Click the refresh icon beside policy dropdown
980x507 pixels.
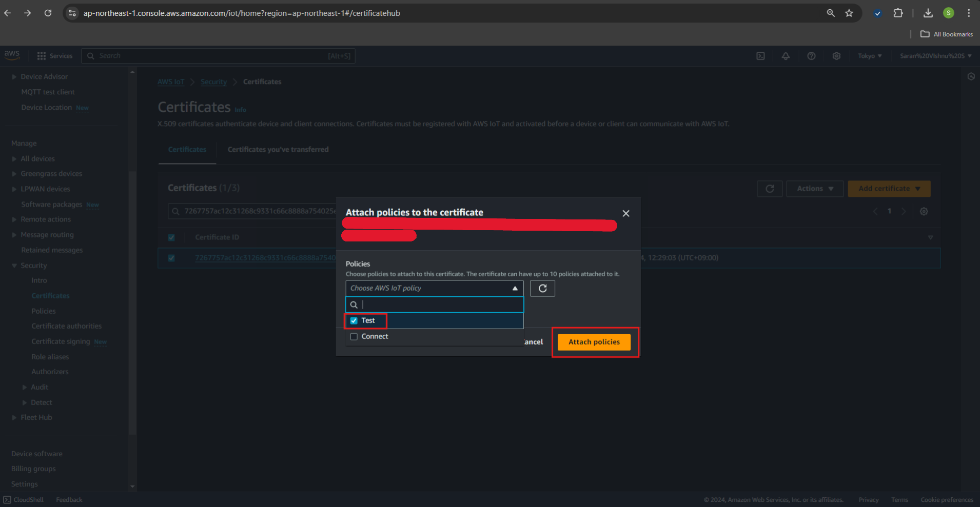[x=542, y=289]
